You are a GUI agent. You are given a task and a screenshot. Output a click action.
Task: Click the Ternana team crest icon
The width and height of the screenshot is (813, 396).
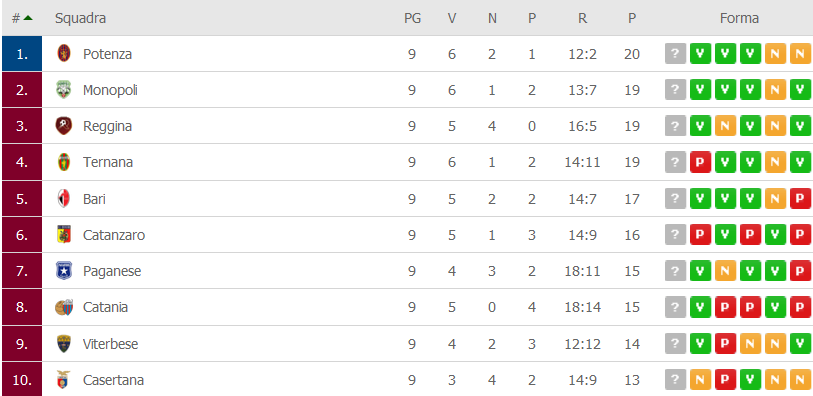coord(64,162)
